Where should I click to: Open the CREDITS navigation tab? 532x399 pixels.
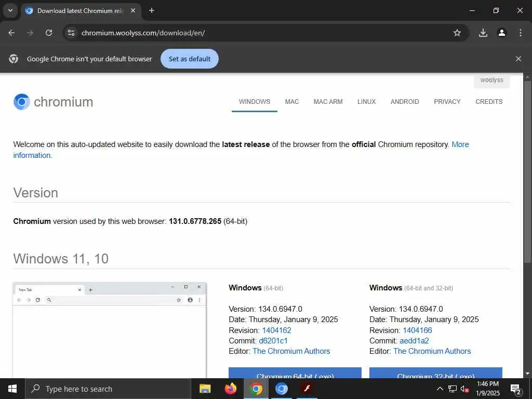point(489,102)
